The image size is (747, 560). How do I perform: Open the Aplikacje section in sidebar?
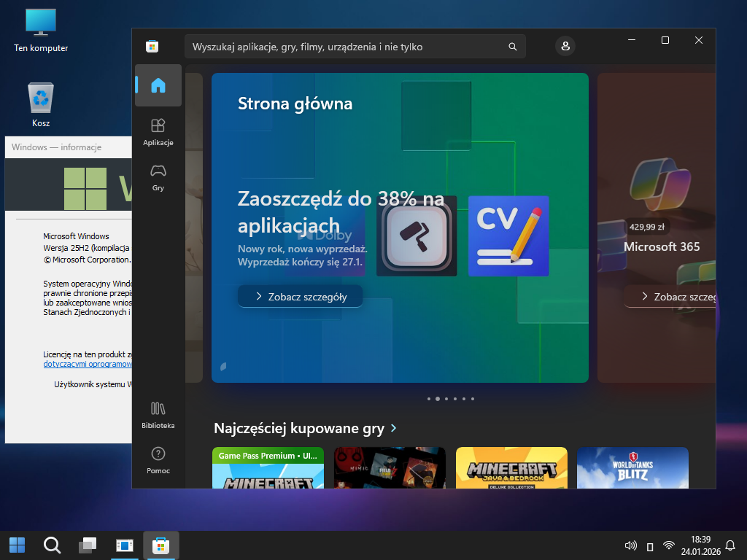pyautogui.click(x=158, y=132)
